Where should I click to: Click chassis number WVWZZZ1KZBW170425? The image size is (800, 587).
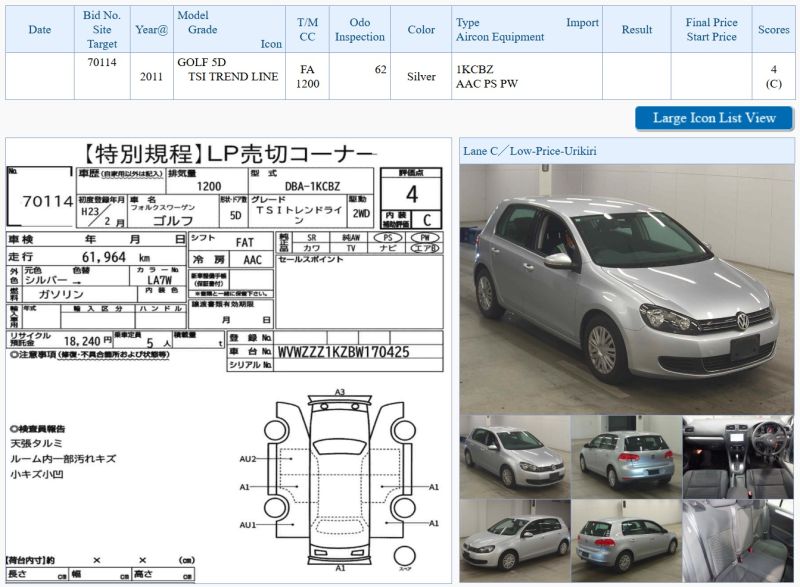coord(343,352)
